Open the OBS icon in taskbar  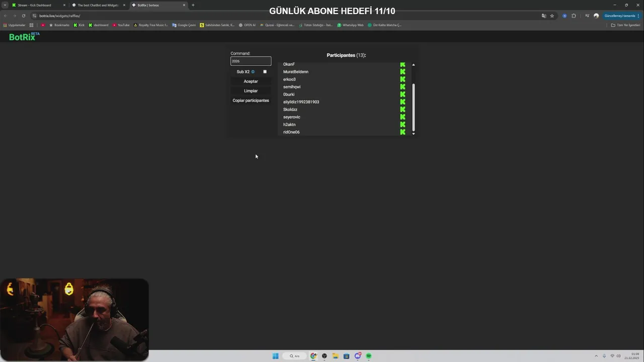pos(325,356)
